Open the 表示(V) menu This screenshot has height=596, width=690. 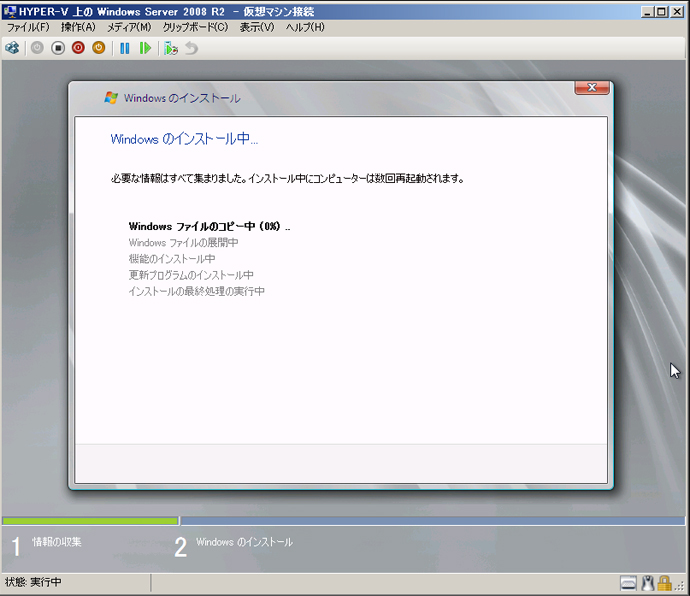tap(257, 27)
